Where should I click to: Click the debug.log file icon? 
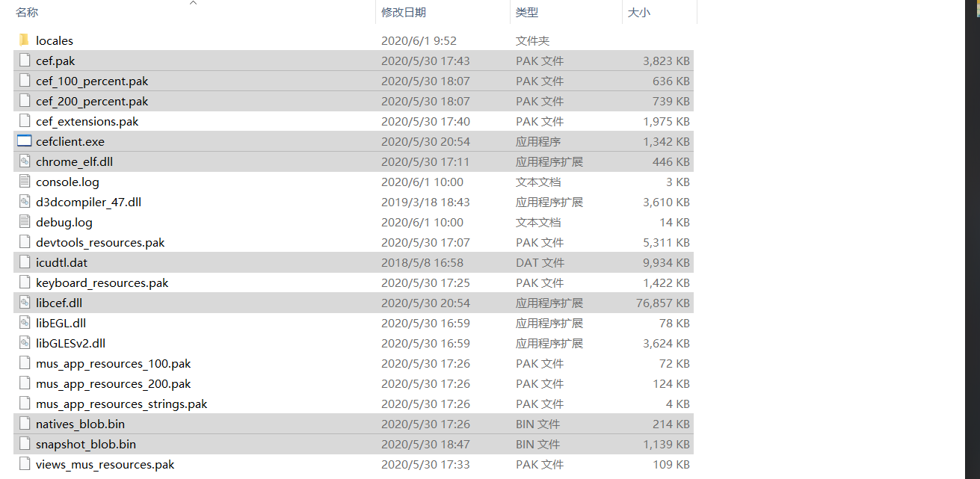point(24,222)
